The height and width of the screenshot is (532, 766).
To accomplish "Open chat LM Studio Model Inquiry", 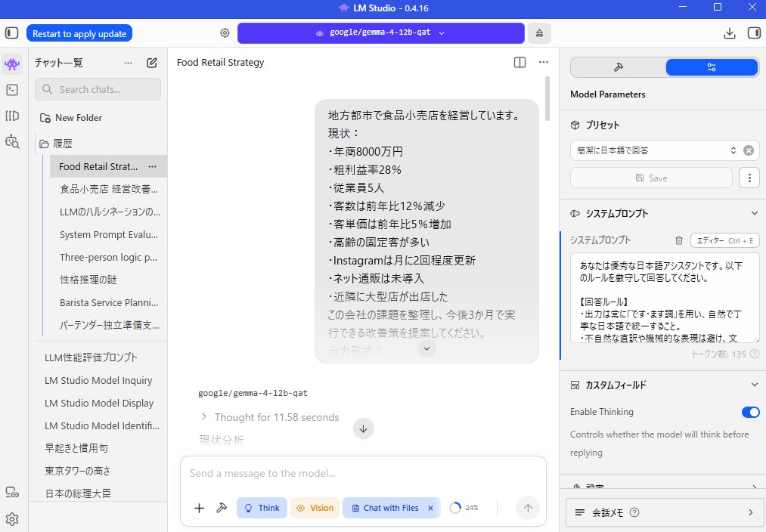I will [101, 380].
